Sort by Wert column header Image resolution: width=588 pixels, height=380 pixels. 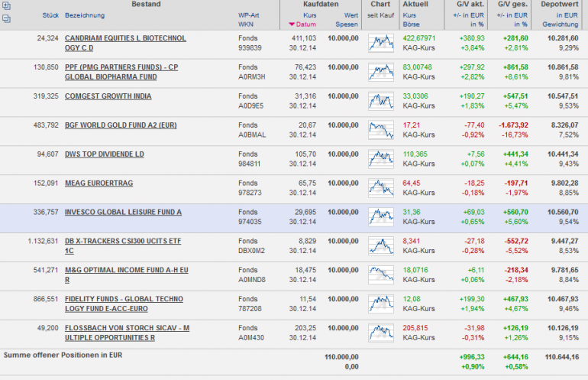tap(351, 15)
